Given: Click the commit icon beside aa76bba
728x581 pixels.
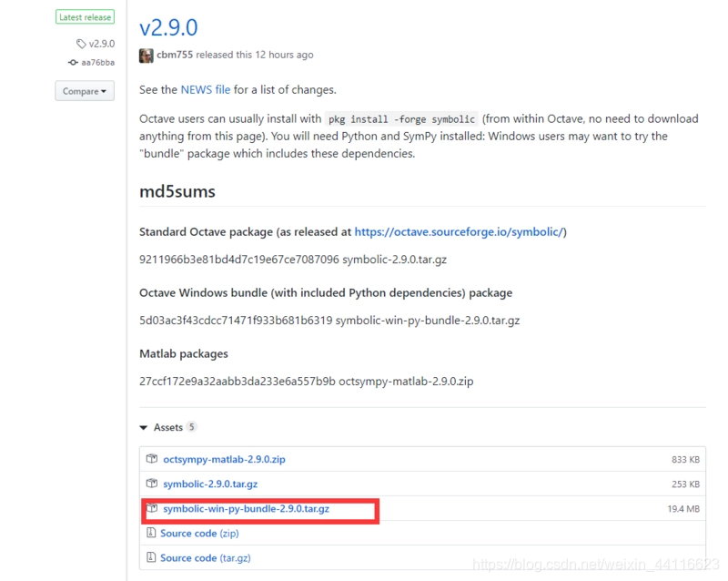Looking at the screenshot, I should pos(73,62).
